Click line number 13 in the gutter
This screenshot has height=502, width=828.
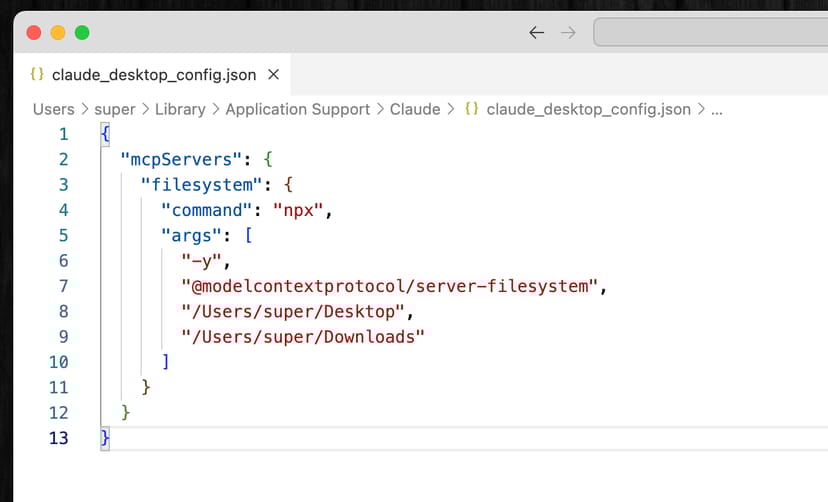[59, 438]
